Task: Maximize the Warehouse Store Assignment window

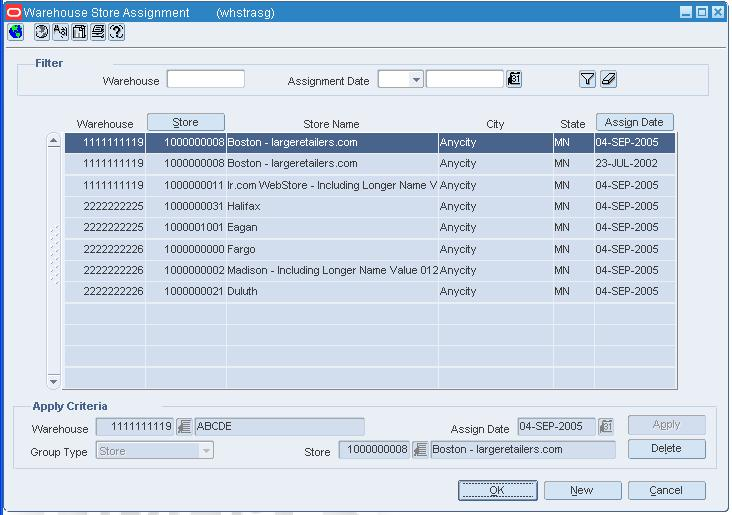Action: pos(702,12)
